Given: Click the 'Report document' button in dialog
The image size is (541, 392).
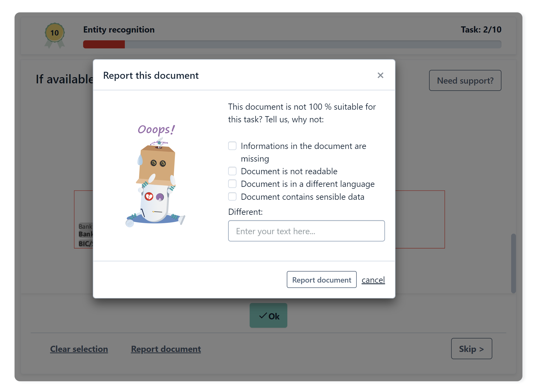Looking at the screenshot, I should [x=321, y=280].
